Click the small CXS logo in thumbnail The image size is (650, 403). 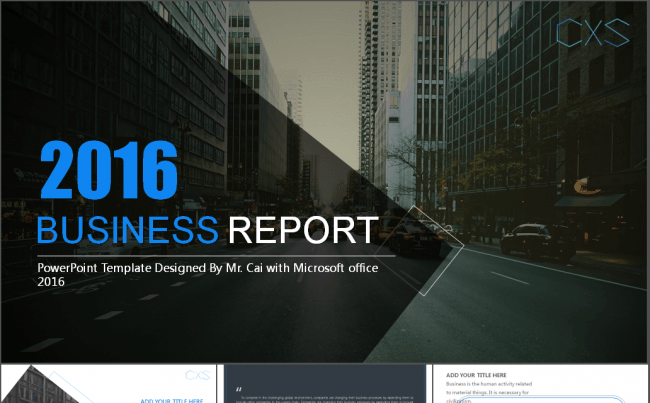coord(198,375)
